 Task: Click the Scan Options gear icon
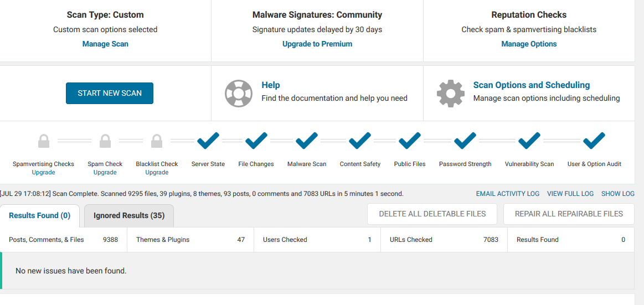451,93
